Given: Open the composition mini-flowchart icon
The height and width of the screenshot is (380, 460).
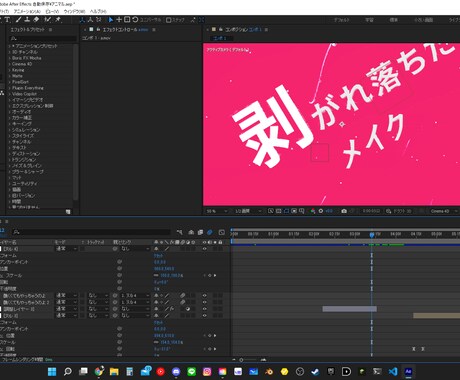Looking at the screenshot, I should click(180, 232).
